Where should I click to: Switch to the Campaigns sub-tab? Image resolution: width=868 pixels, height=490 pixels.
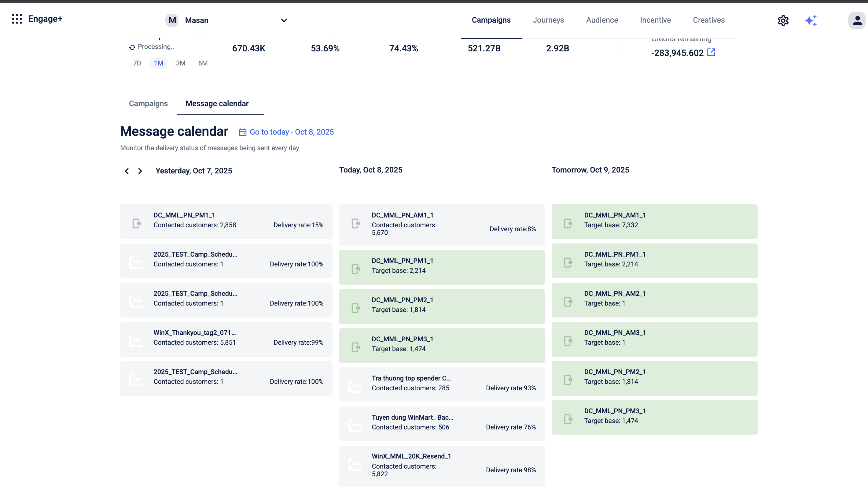[x=148, y=103]
